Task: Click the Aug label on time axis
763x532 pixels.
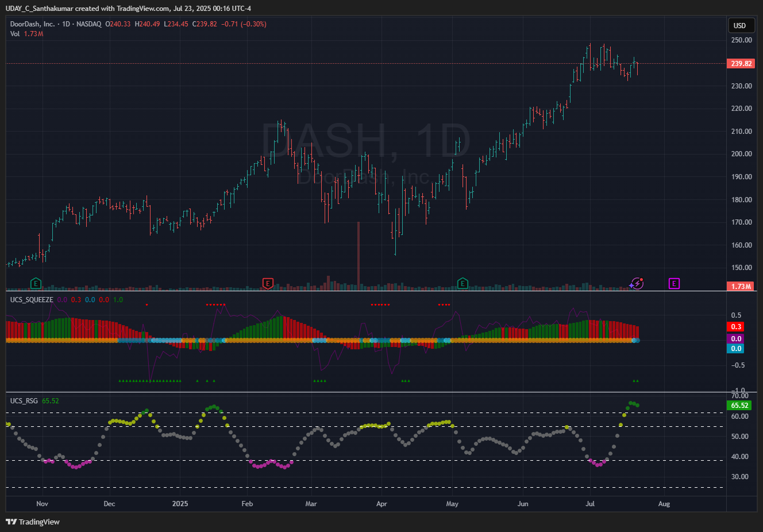Action: tap(664, 504)
